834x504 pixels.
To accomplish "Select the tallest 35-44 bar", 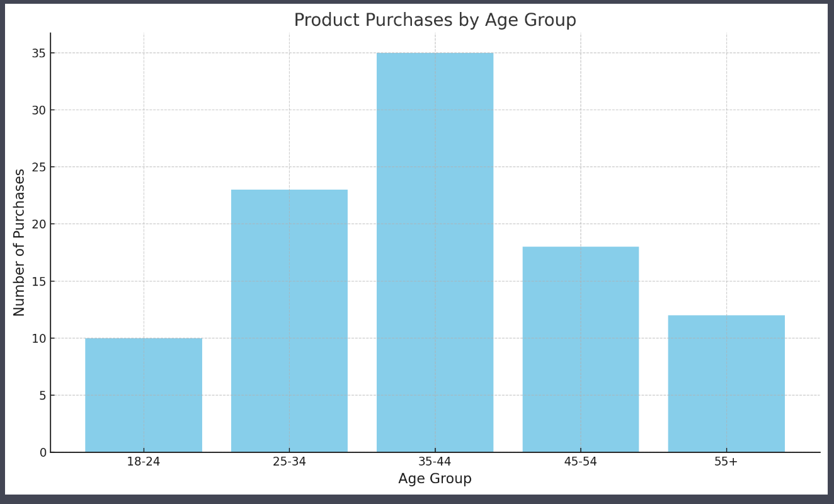I will (435, 253).
